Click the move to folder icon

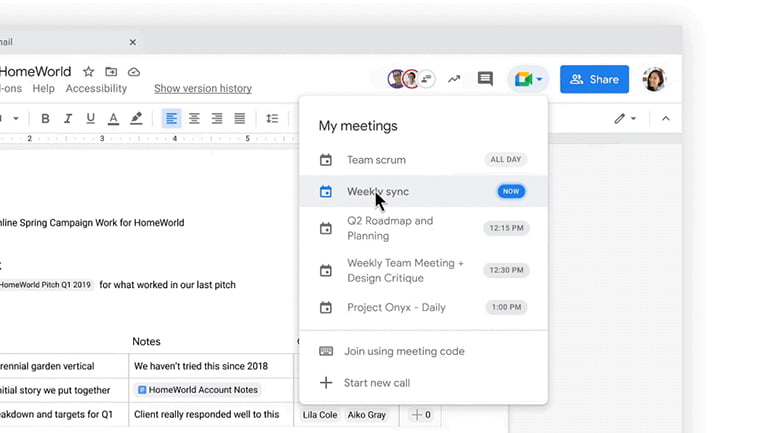pyautogui.click(x=111, y=72)
